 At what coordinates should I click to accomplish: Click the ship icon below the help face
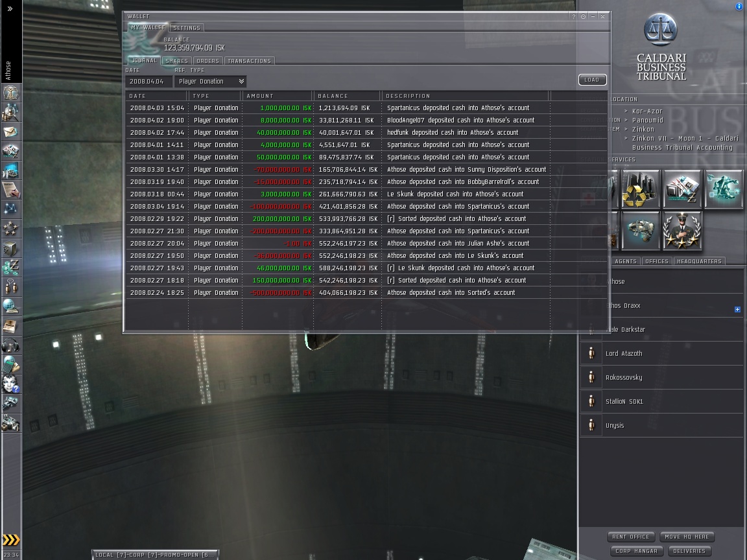pos(10,404)
